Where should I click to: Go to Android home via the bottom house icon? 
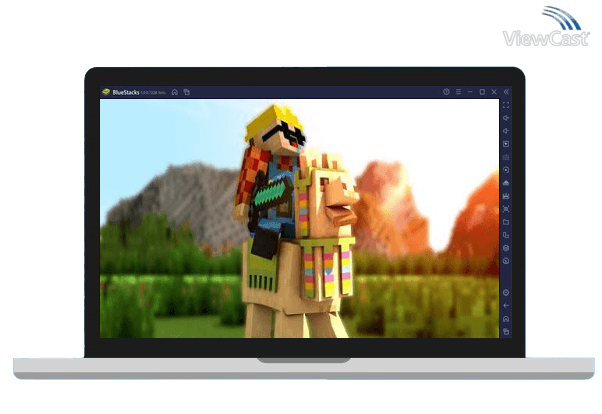coord(506,319)
